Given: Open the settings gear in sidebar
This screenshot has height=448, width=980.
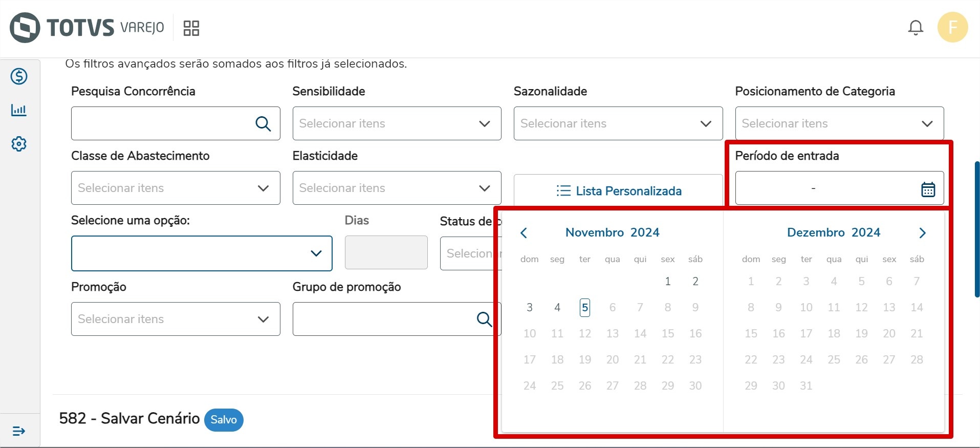Looking at the screenshot, I should [x=19, y=144].
